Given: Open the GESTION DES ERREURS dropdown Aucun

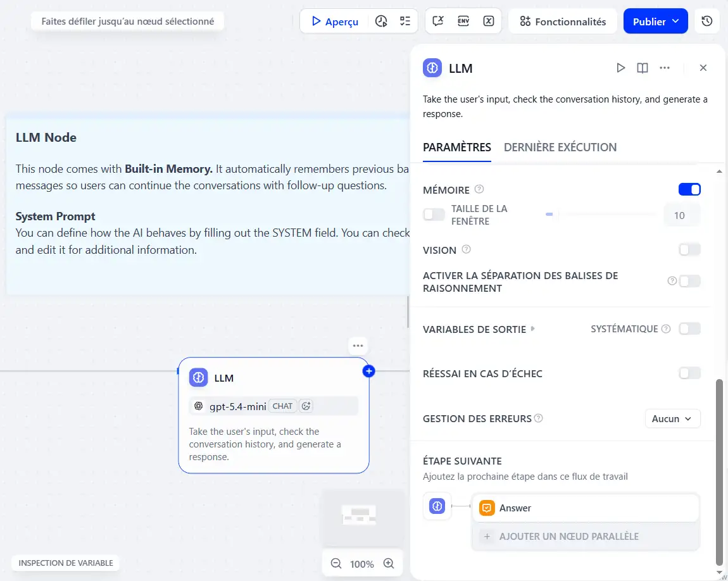Looking at the screenshot, I should coord(672,418).
